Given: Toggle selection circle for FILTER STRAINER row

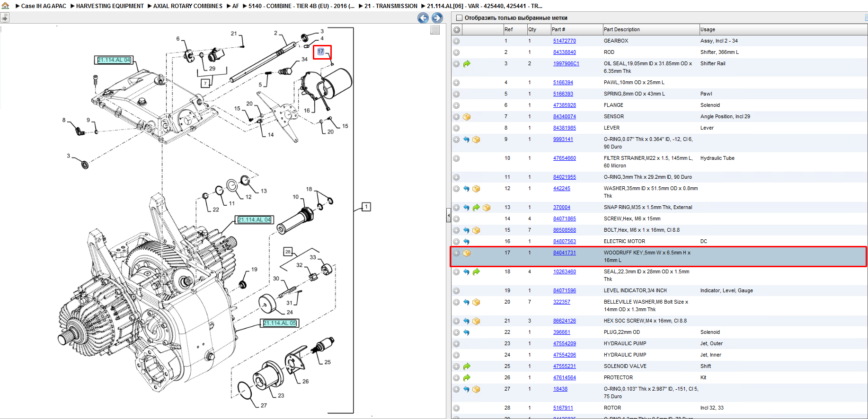Looking at the screenshot, I should coord(456,158).
